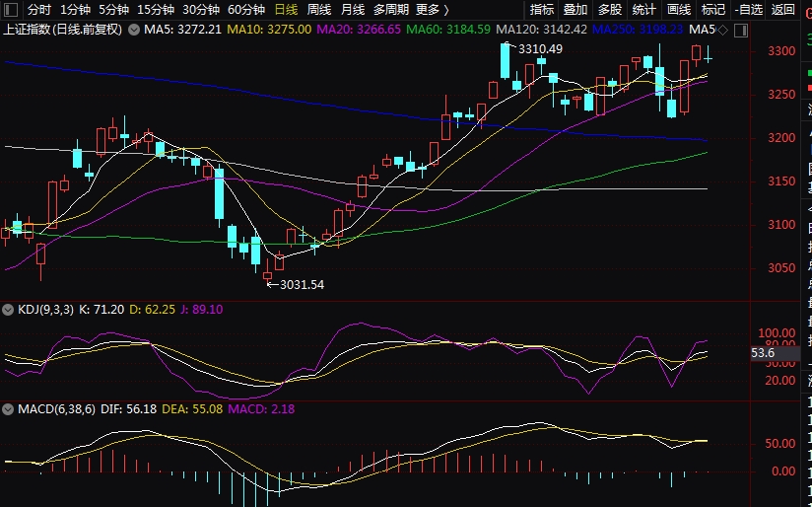The image size is (812, 507).
Task: Click the 叠加 overlay button
Action: 575,10
